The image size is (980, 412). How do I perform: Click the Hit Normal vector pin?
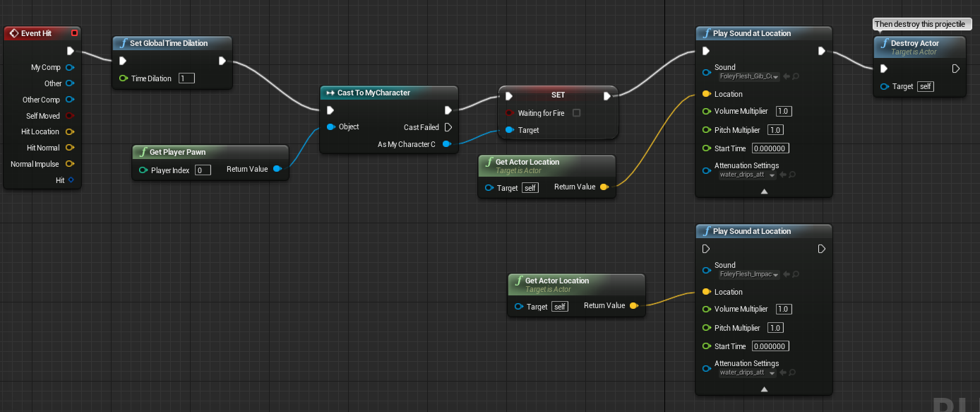pyautogui.click(x=70, y=148)
